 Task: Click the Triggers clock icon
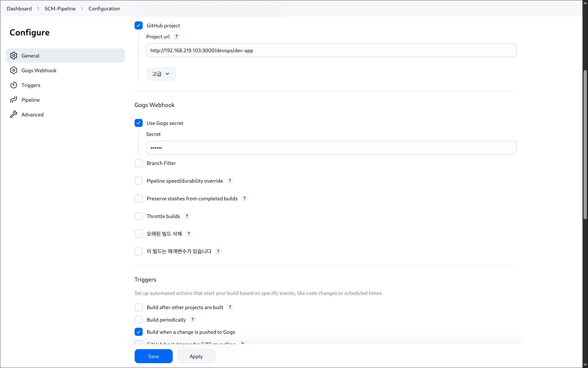coord(14,85)
